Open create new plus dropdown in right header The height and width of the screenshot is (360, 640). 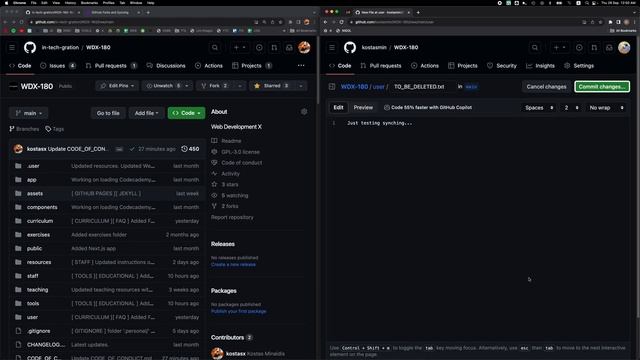[560, 47]
